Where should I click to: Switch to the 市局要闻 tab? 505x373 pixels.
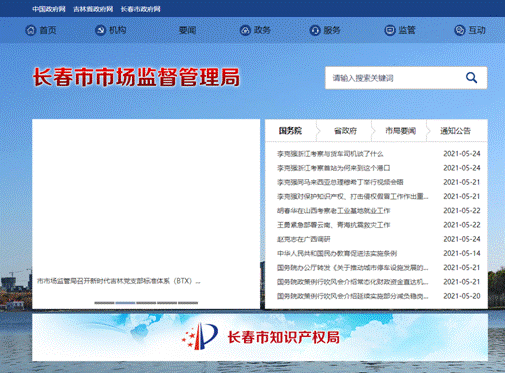[400, 131]
